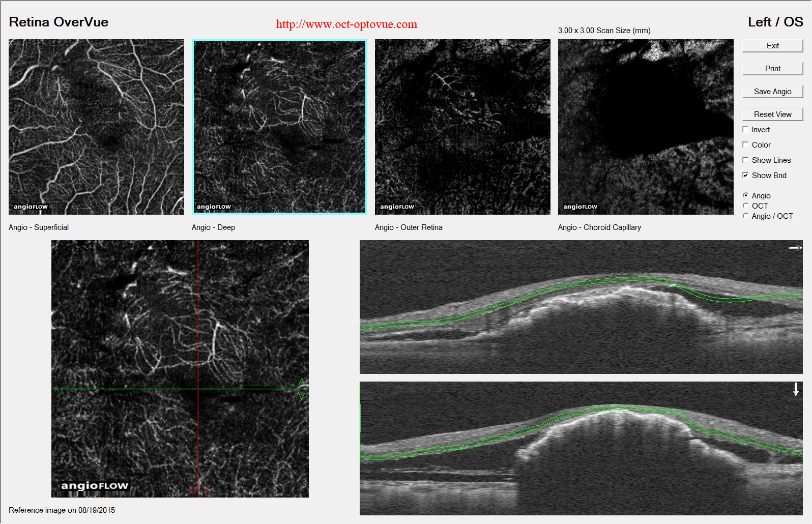The height and width of the screenshot is (524, 812).
Task: Click the 'Reference image on 08/19/2015' text
Action: click(62, 510)
